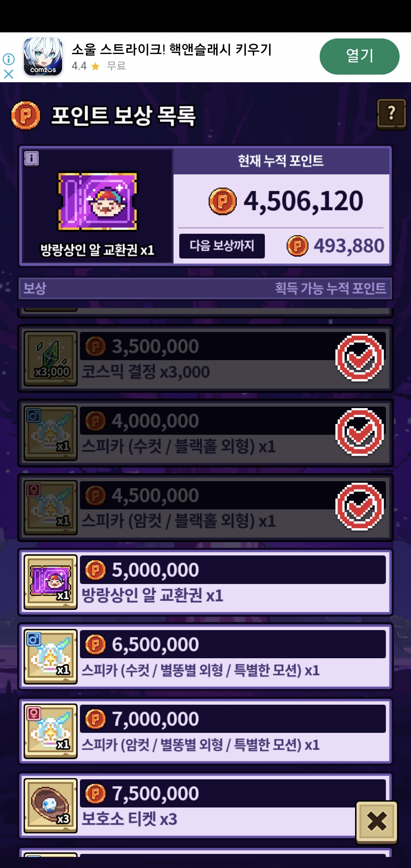Click the wandering merchant egg ticket preview image

tap(97, 201)
